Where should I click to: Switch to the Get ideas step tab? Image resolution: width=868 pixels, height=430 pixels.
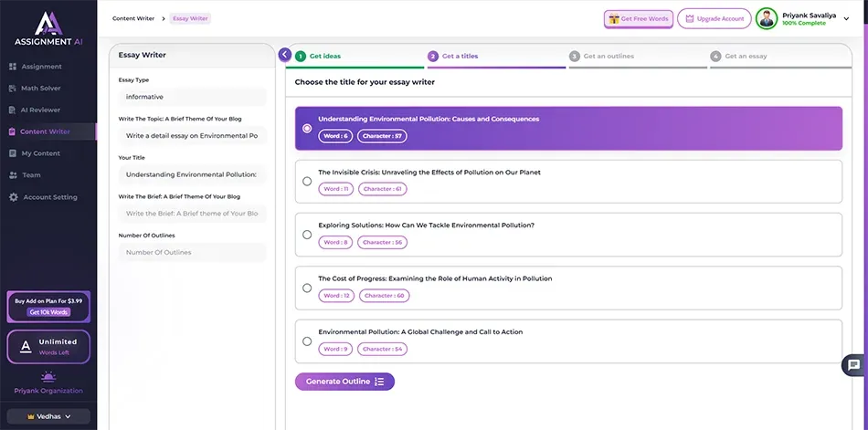click(324, 57)
